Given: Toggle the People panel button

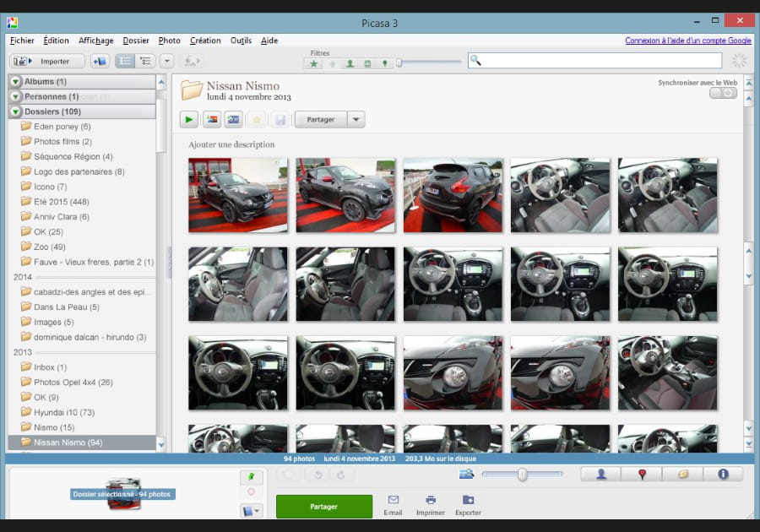Looking at the screenshot, I should pyautogui.click(x=601, y=475).
